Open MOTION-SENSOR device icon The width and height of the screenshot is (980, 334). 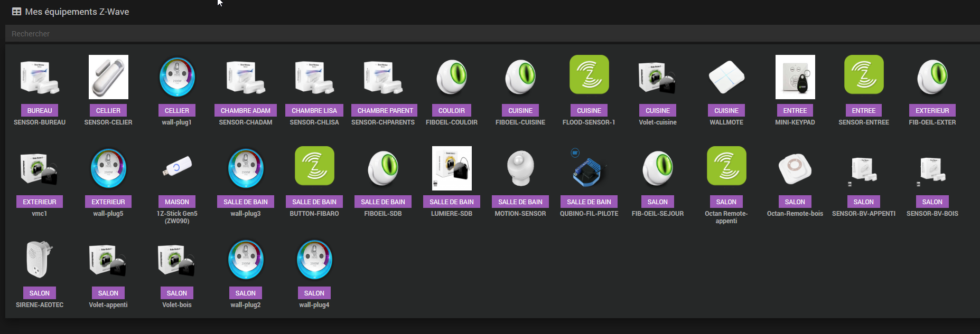520,168
